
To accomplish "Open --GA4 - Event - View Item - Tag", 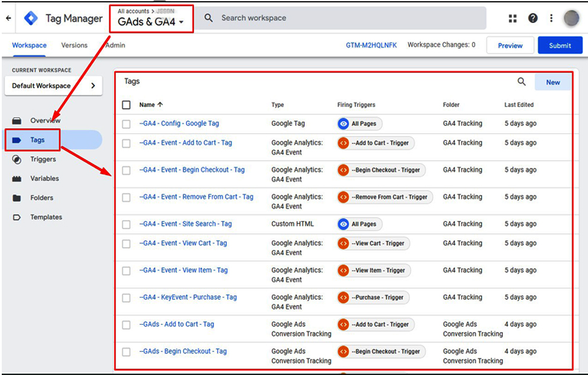I will click(183, 270).
